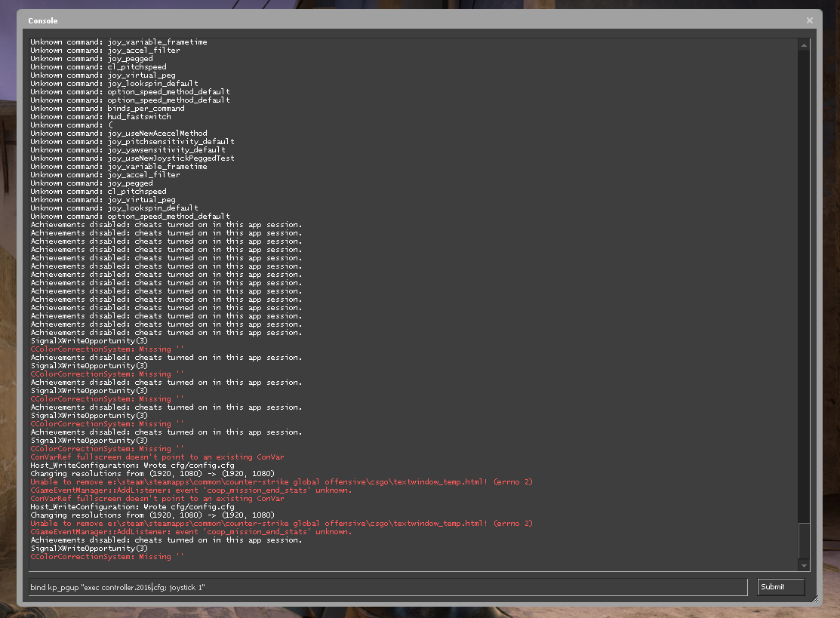The width and height of the screenshot is (840, 618).
Task: Close the Console window
Action: point(809,20)
